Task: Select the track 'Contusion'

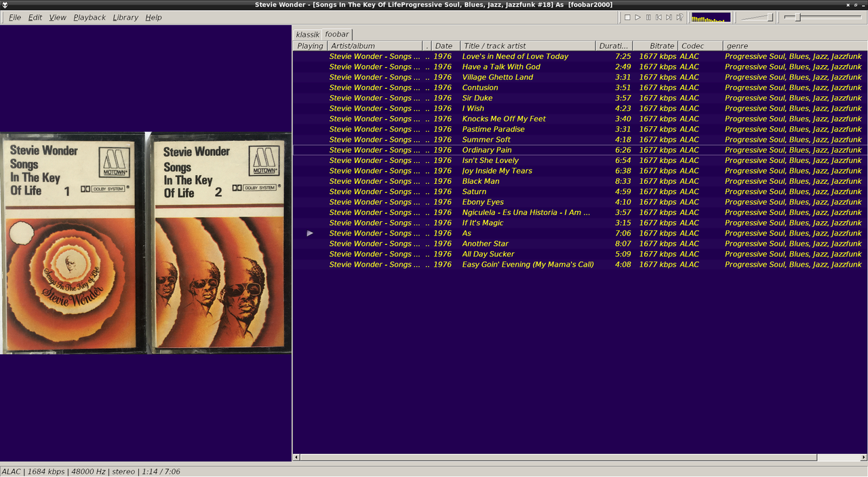Action: tap(480, 88)
